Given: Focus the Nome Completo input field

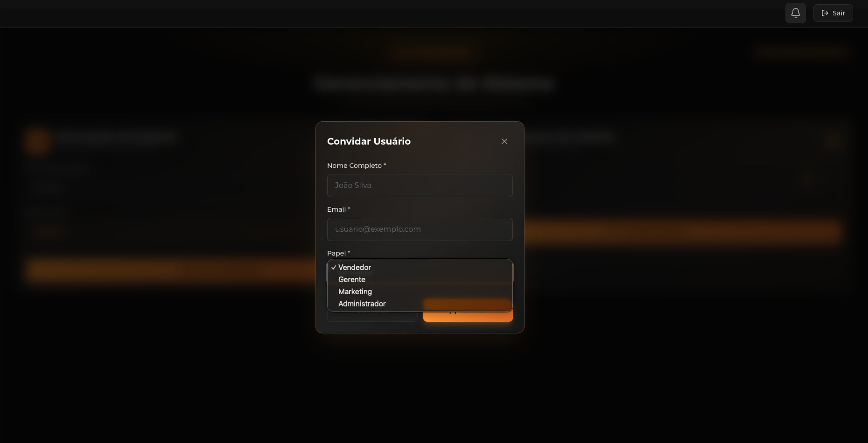Looking at the screenshot, I should [420, 186].
